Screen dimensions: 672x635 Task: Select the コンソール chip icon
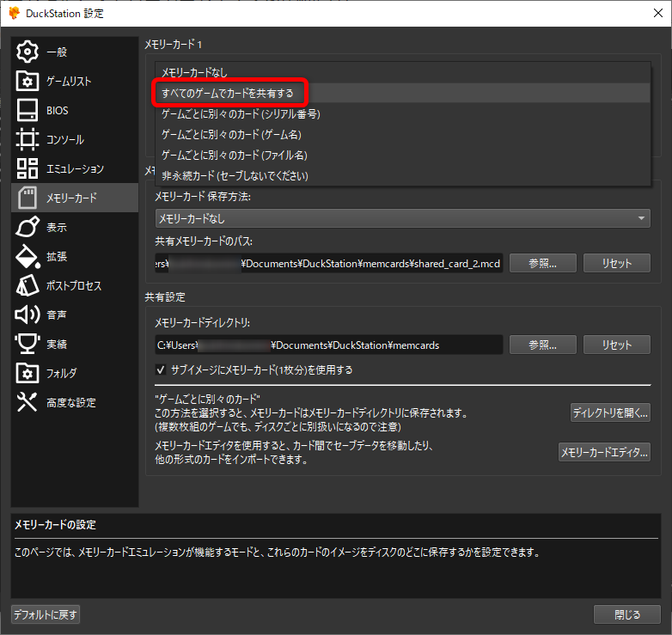[27, 139]
